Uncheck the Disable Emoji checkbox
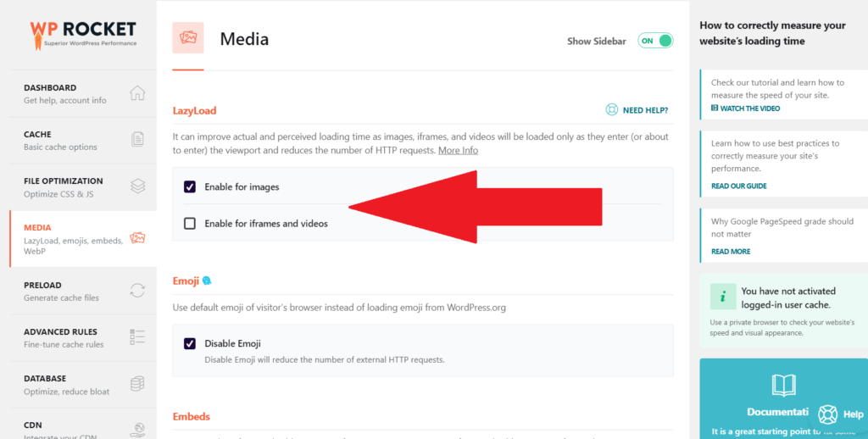 coord(190,343)
